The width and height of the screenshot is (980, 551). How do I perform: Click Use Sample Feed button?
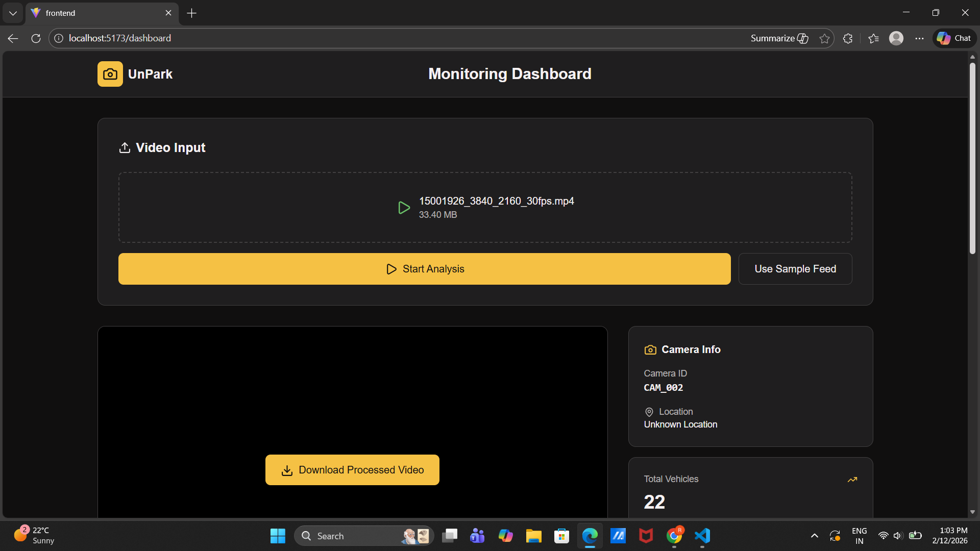(x=795, y=269)
